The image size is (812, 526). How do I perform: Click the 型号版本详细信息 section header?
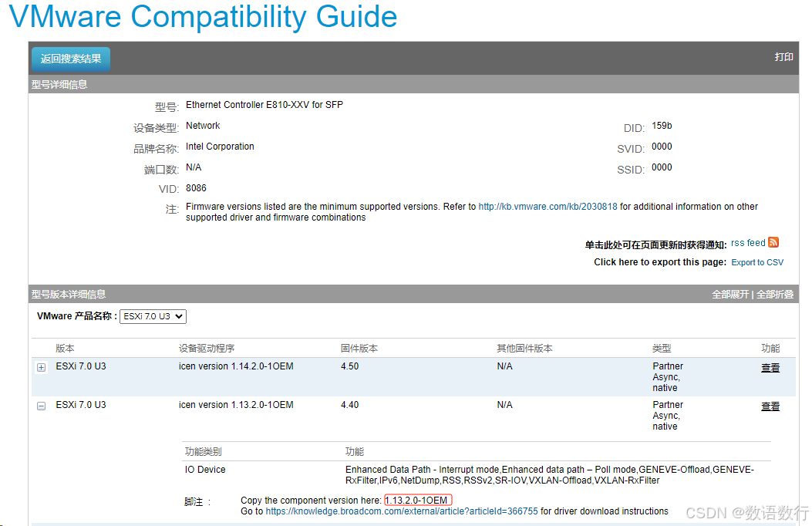coord(69,295)
